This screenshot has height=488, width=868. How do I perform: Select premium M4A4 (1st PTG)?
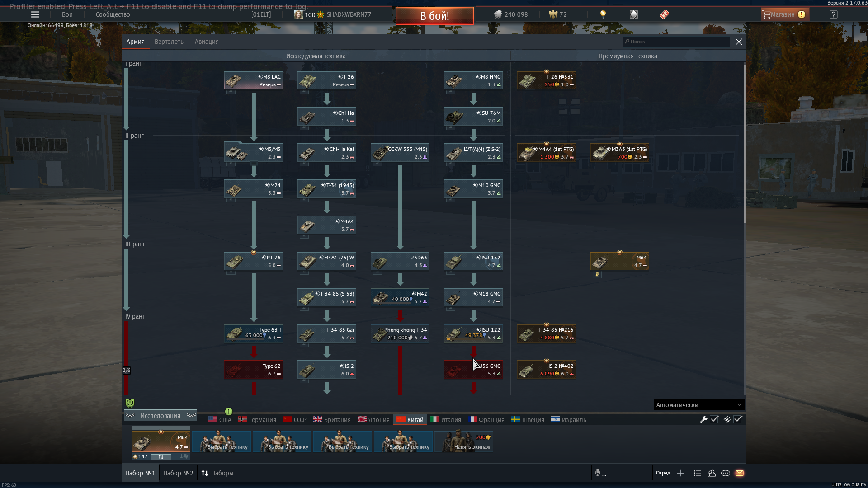547,153
